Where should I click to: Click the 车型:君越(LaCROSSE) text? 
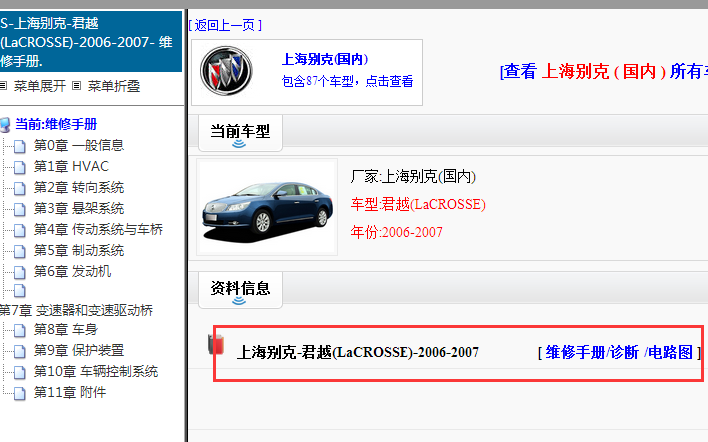(x=418, y=204)
